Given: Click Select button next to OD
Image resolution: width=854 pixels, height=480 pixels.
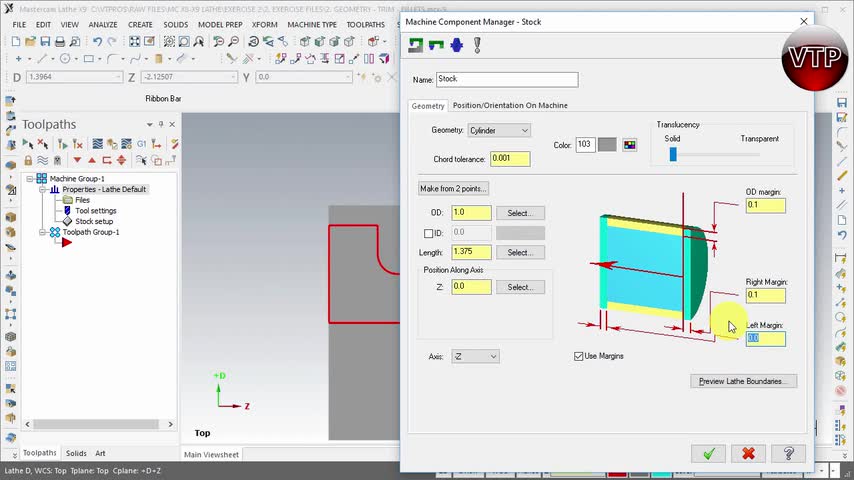Looking at the screenshot, I should click(520, 213).
